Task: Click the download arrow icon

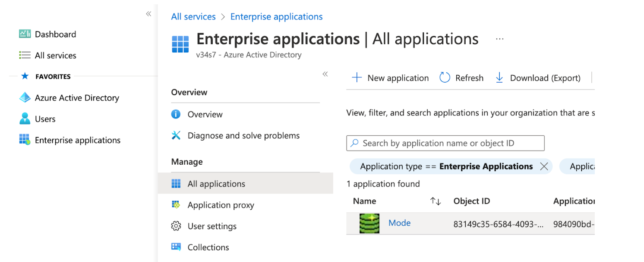Action: 499,78
